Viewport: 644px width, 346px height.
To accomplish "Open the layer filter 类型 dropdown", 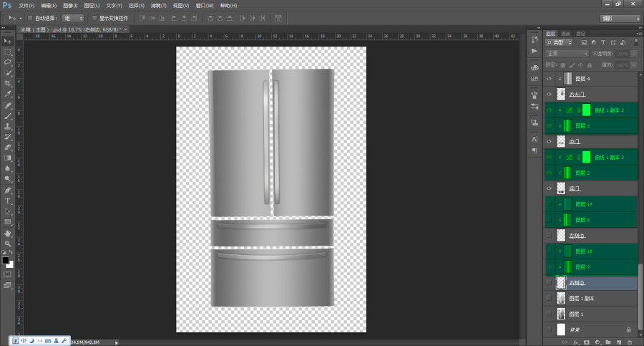I will pos(559,43).
